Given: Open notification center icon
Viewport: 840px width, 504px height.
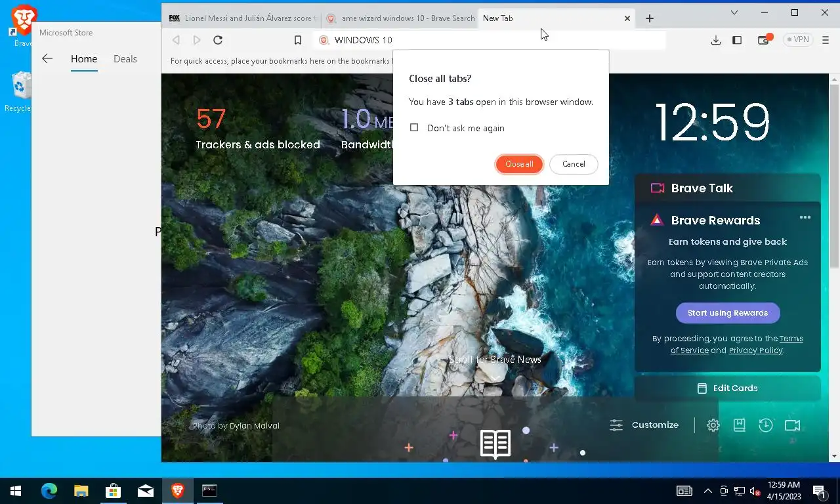Looking at the screenshot, I should [x=820, y=491].
